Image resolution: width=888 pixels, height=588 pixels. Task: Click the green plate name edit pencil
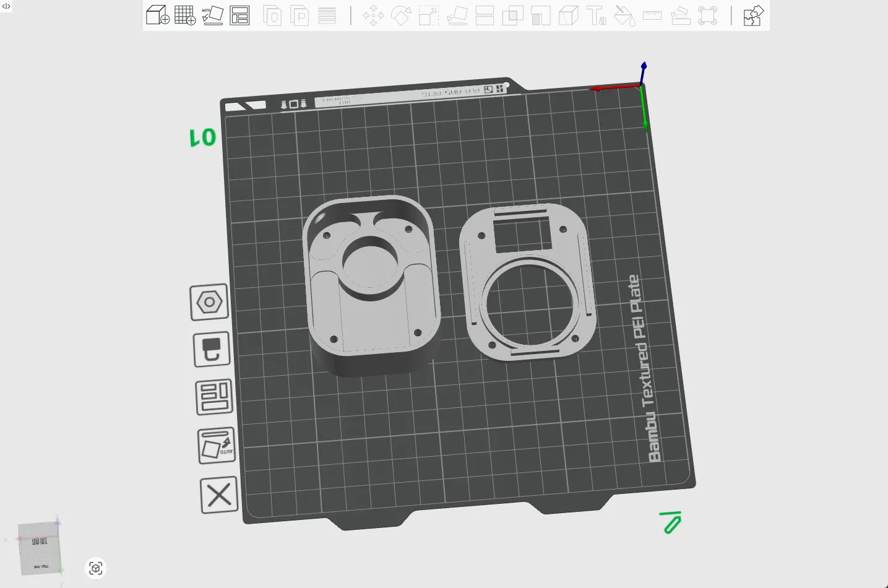tap(671, 522)
